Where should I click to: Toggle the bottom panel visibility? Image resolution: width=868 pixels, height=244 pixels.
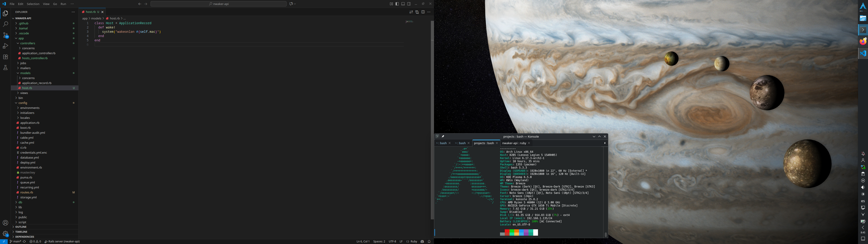click(x=403, y=4)
